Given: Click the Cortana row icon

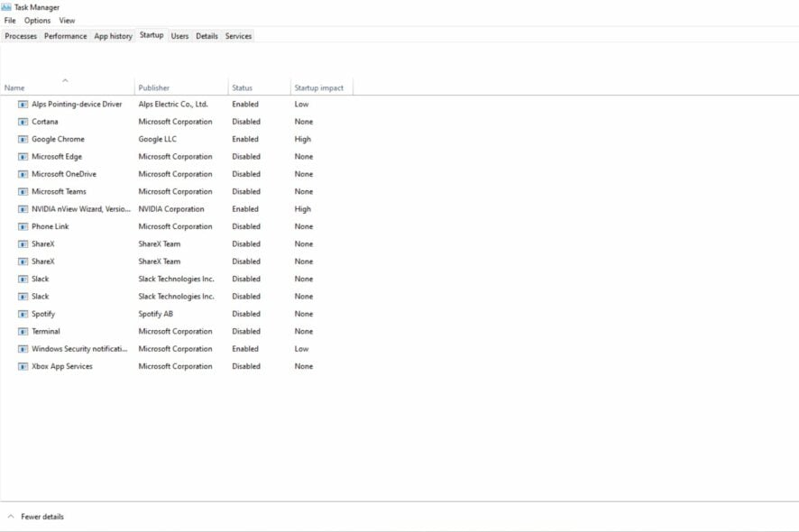Looking at the screenshot, I should click(x=23, y=122).
